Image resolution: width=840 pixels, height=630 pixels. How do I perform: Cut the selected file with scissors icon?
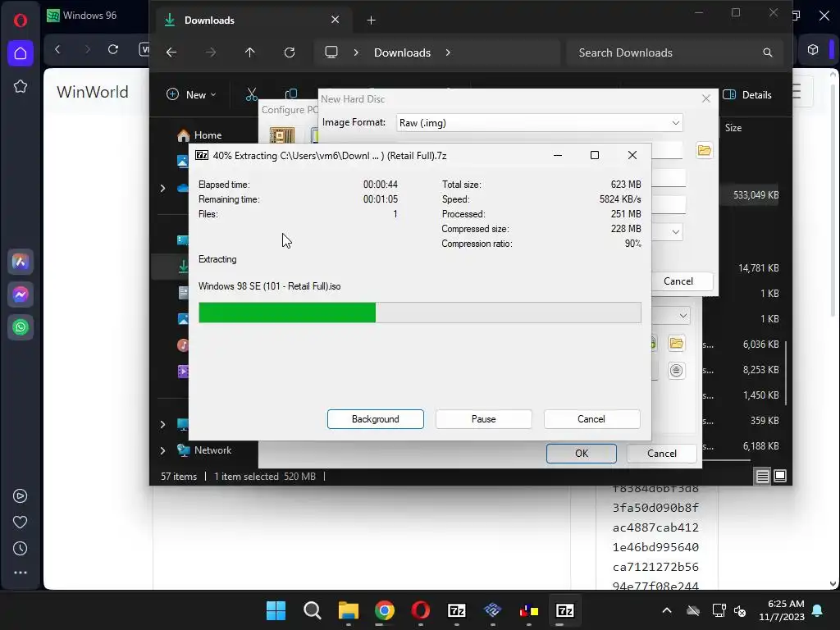coord(251,95)
